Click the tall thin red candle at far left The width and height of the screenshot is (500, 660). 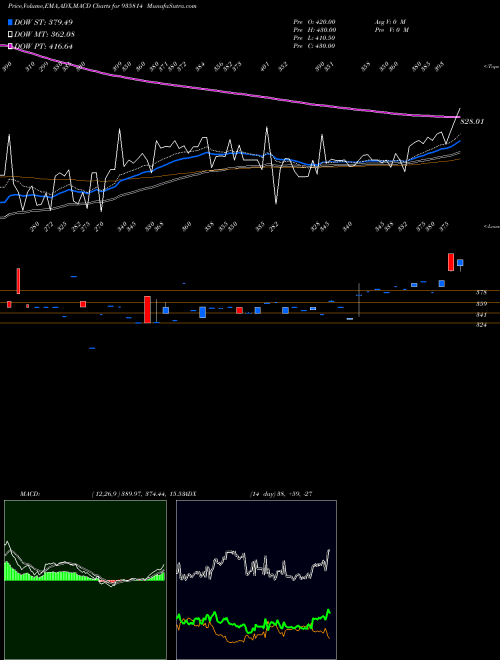point(18,281)
